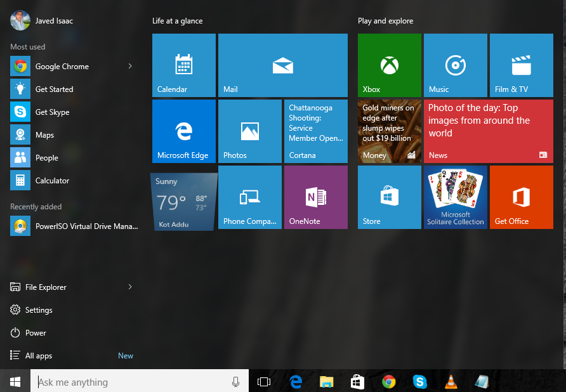Click the New label beside All apps
The width and height of the screenshot is (566, 392).
[x=126, y=356]
